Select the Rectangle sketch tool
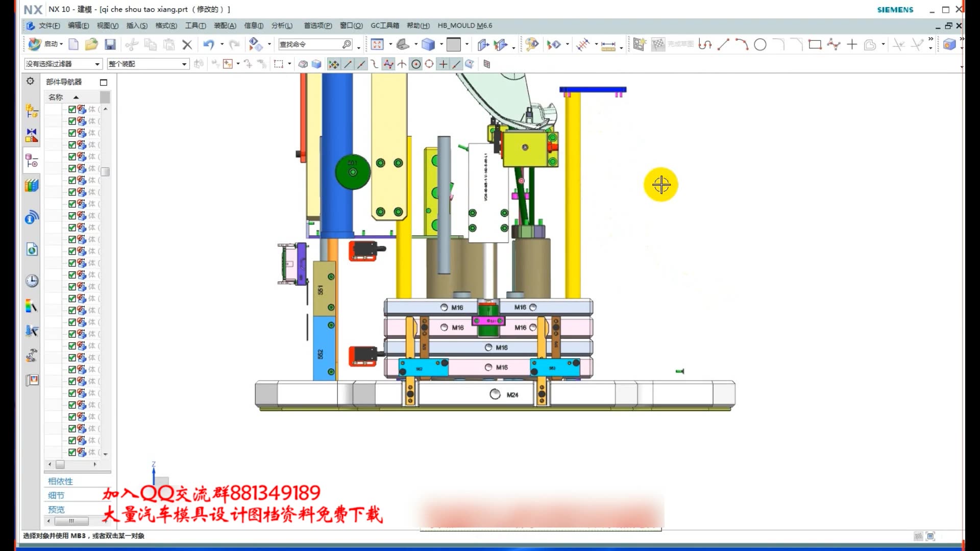980x551 pixels. click(x=815, y=45)
